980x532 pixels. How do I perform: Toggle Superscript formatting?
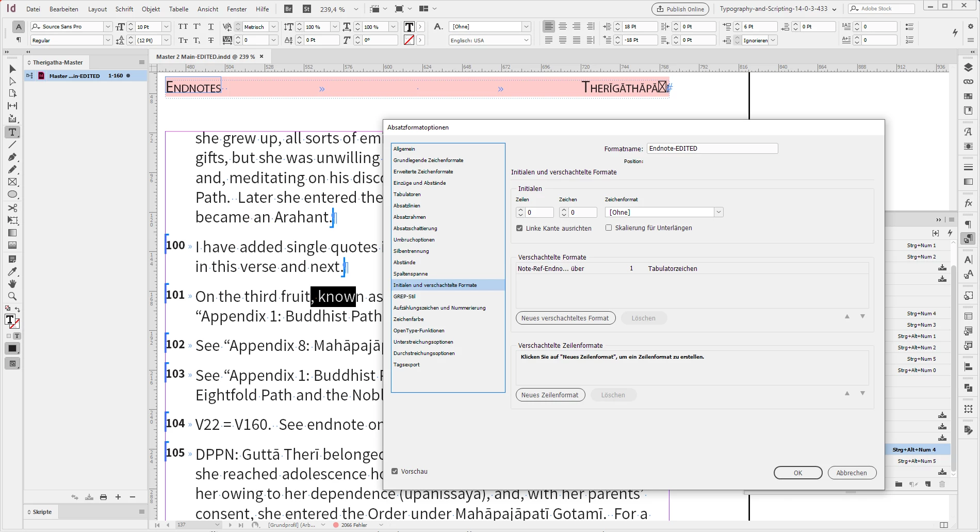[x=197, y=26]
